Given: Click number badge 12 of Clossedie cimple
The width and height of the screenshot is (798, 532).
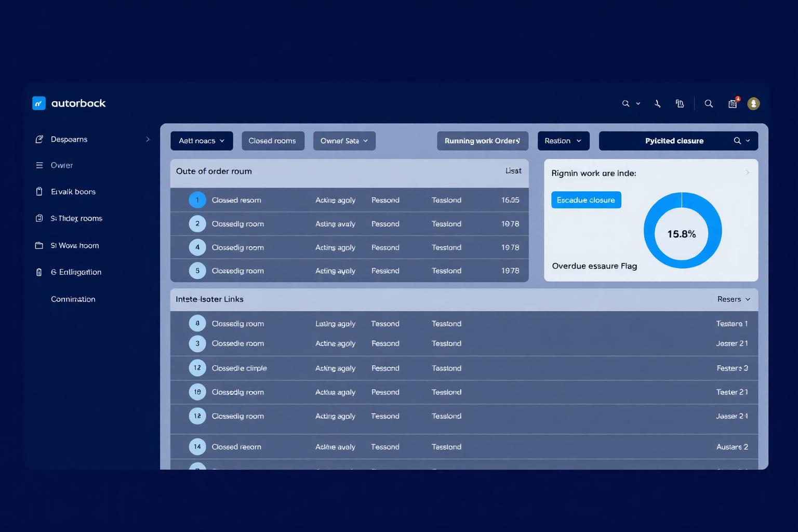Looking at the screenshot, I should 197,368.
